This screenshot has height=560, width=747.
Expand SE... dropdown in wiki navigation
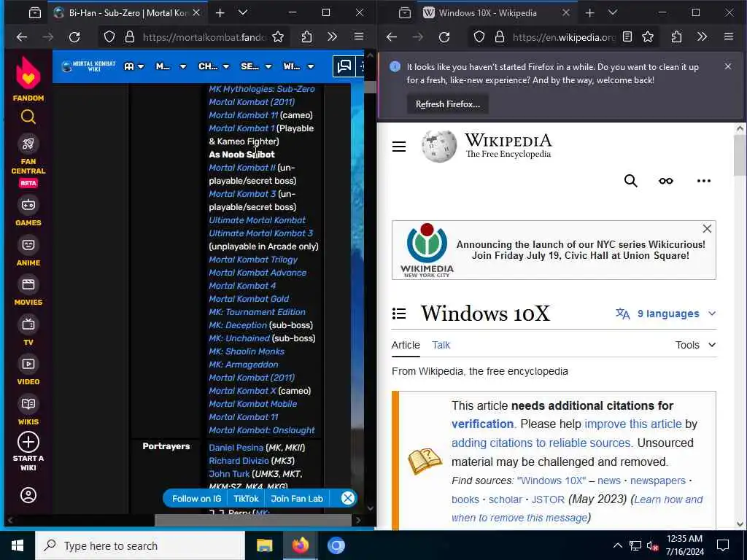[256, 66]
